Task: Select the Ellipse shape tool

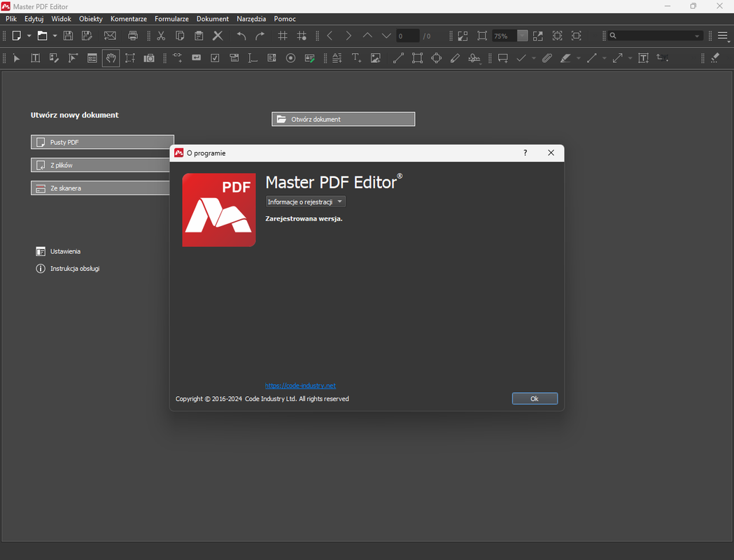Action: tap(437, 58)
